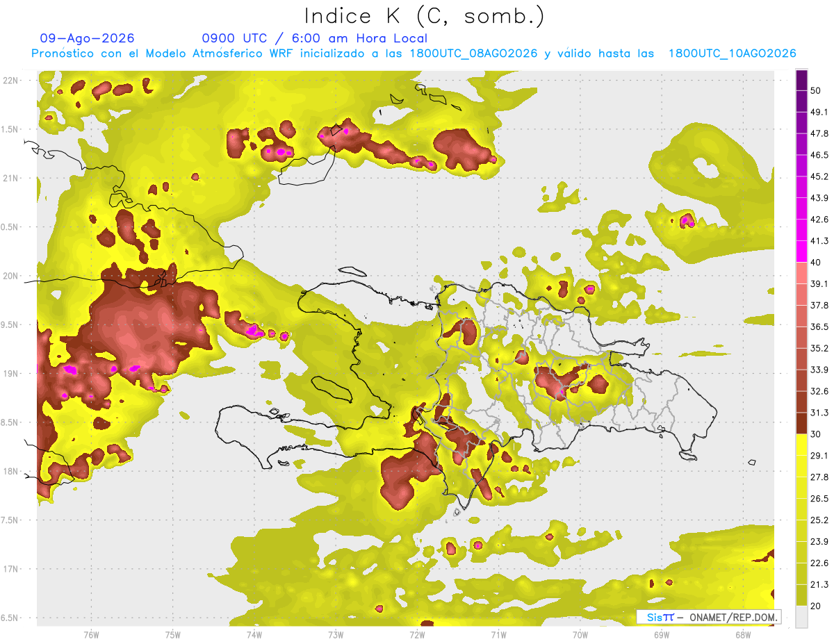Click the '21.3' color scale value

click(x=819, y=584)
